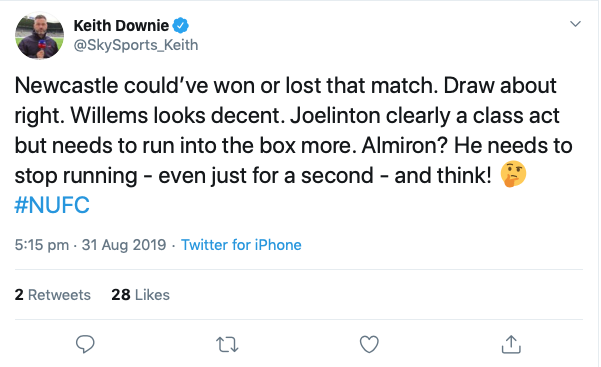Click the word Almiron in the tweet
The height and width of the screenshot is (367, 601).
click(404, 145)
